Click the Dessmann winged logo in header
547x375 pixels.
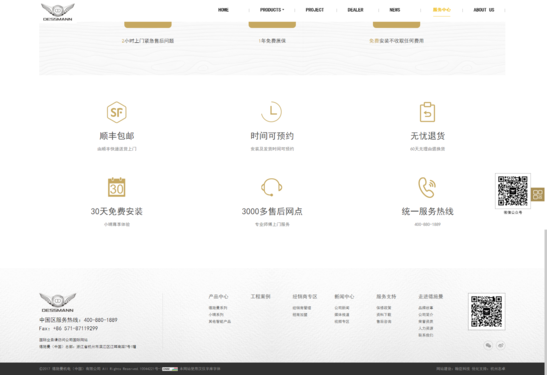click(x=58, y=12)
